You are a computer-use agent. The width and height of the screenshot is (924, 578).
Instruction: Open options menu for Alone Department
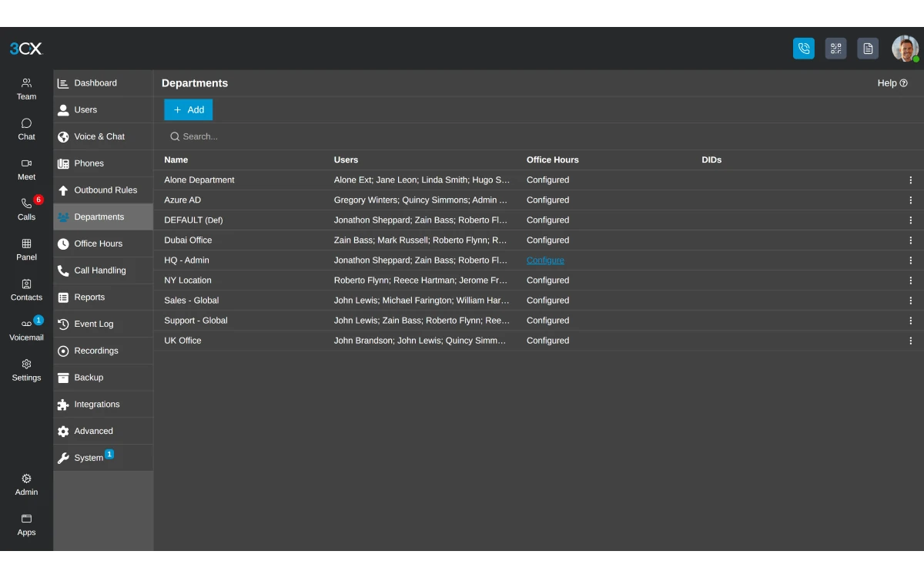910,180
